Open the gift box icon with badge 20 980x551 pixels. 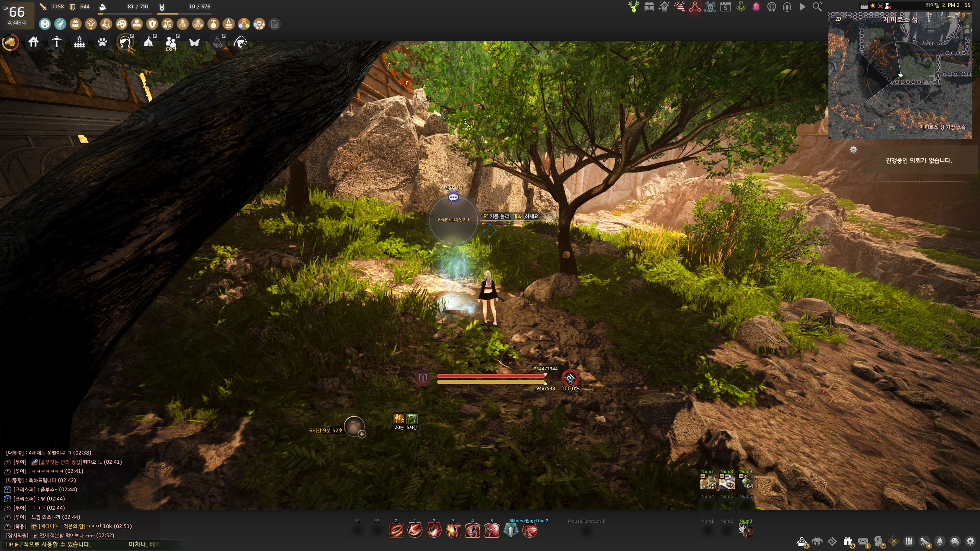[848, 542]
